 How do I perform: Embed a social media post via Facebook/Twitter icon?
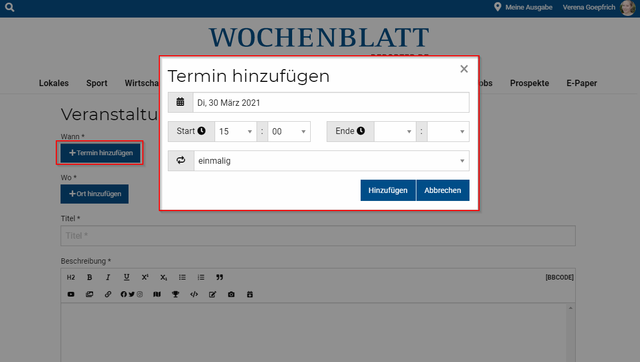coord(131,294)
